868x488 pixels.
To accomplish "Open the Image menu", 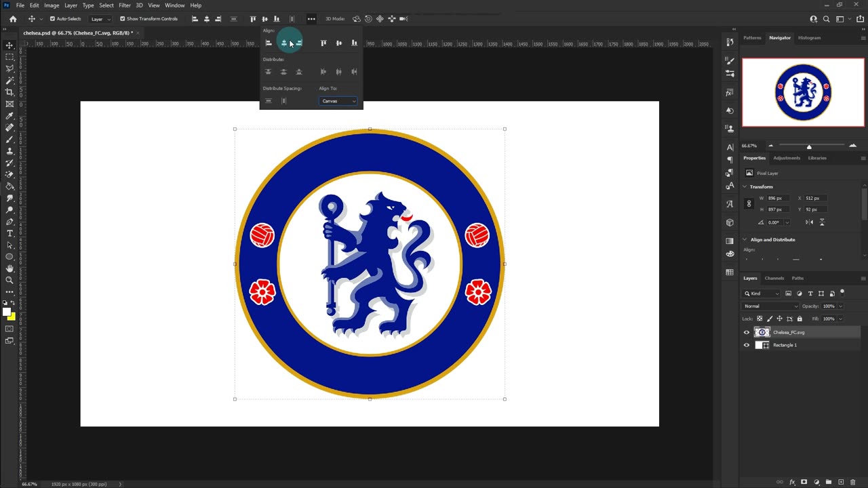I will [x=52, y=5].
